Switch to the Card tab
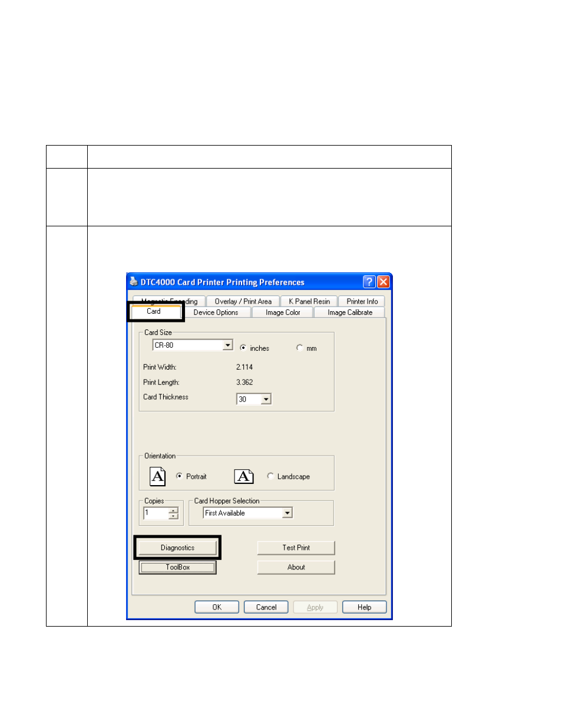This screenshot has width=562, height=728. pyautogui.click(x=154, y=311)
